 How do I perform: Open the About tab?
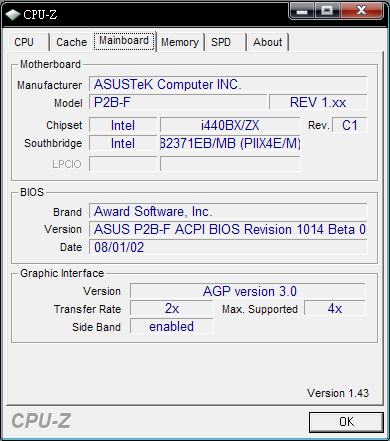click(x=268, y=42)
